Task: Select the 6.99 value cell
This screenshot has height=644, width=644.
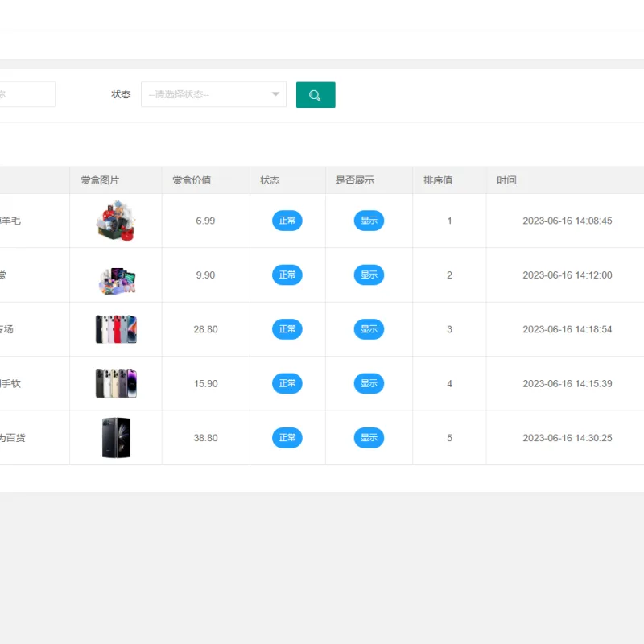Action: click(205, 221)
